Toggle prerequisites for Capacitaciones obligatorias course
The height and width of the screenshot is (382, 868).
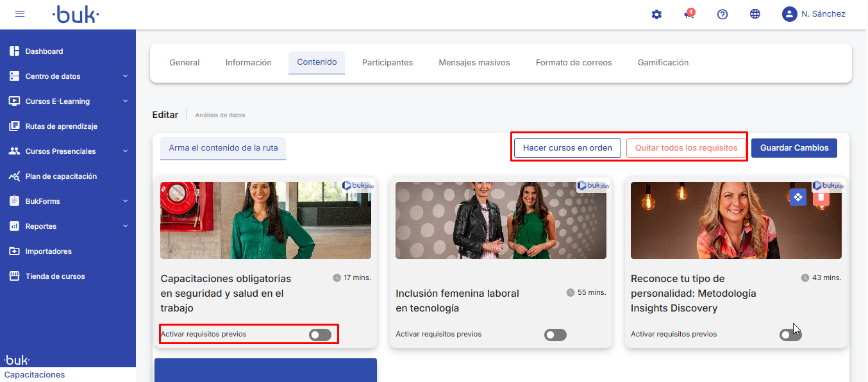(x=321, y=335)
